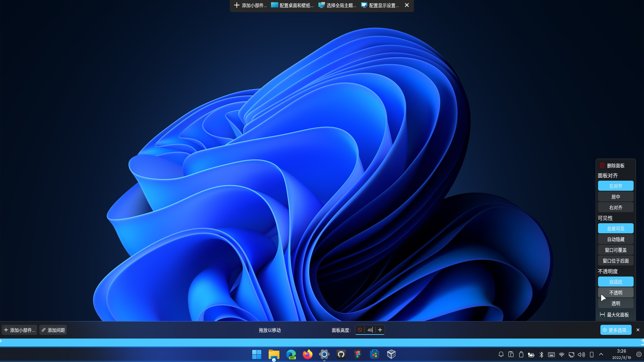Screen dimensions: 644x362
Task: Select 左对齐 panel alignment
Action: (x=616, y=186)
